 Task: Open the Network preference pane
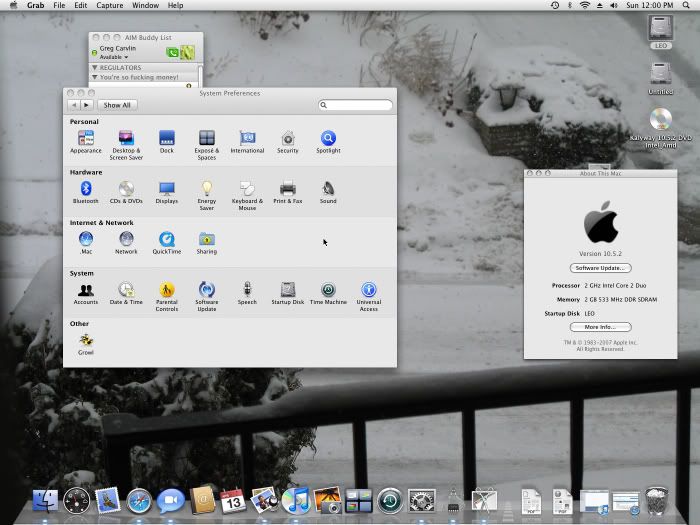point(126,243)
